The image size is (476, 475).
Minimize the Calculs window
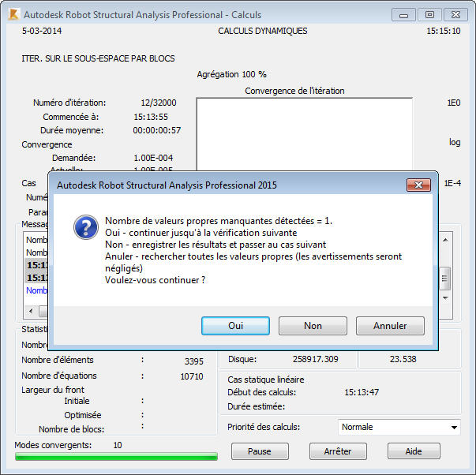(x=403, y=15)
